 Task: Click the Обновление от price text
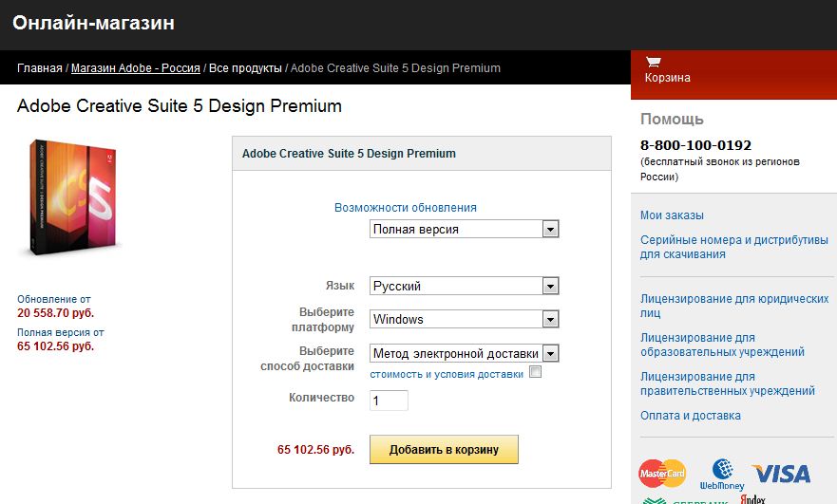coord(54,299)
